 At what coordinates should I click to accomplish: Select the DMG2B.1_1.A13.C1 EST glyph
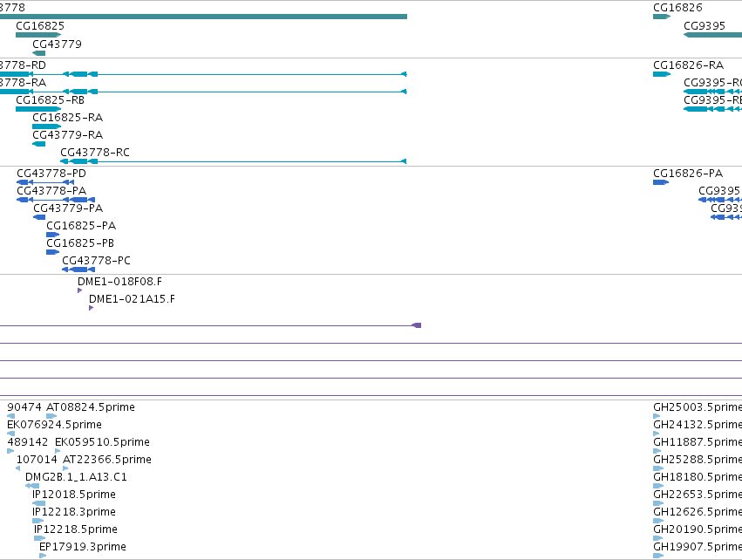pos(32,486)
